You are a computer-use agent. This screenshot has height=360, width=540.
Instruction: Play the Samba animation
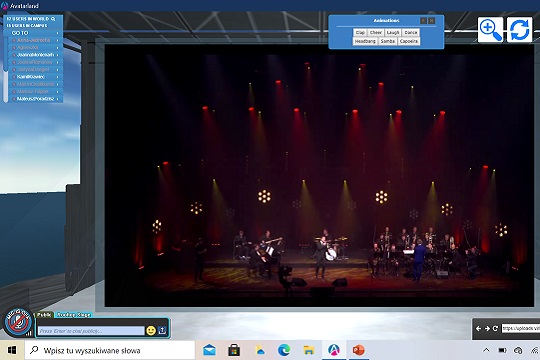pos(387,41)
